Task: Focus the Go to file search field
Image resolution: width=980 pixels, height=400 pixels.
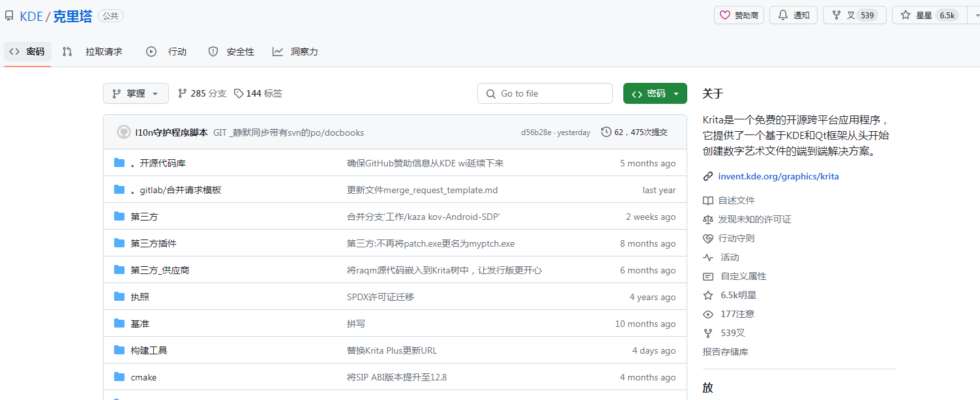Action: point(545,93)
